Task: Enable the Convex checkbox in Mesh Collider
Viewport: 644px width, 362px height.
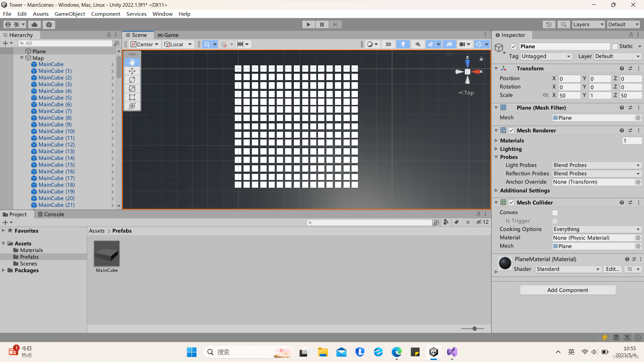Action: [x=555, y=213]
